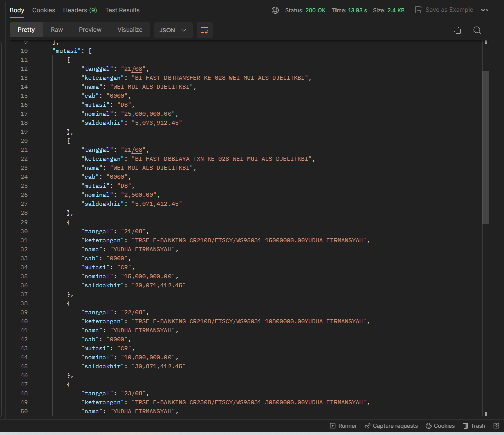Open search in response body
This screenshot has height=435, width=504.
(x=477, y=30)
